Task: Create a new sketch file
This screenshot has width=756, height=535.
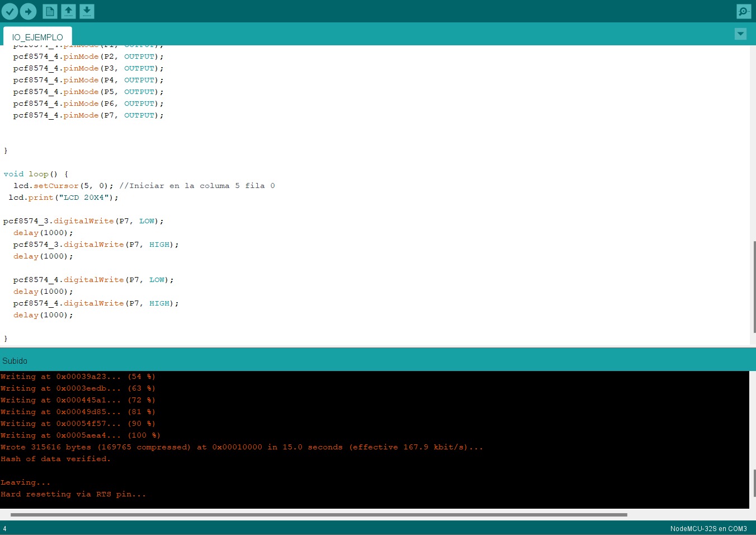Action: click(50, 11)
